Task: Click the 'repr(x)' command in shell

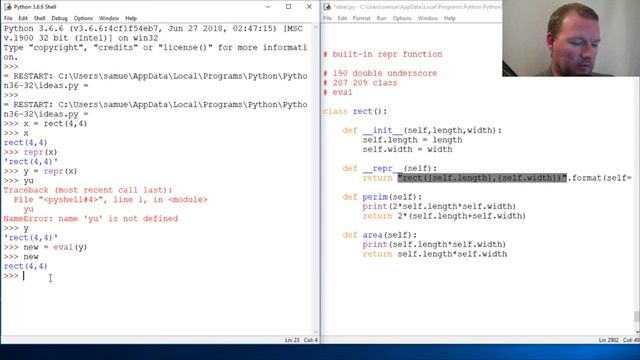Action: [x=40, y=152]
